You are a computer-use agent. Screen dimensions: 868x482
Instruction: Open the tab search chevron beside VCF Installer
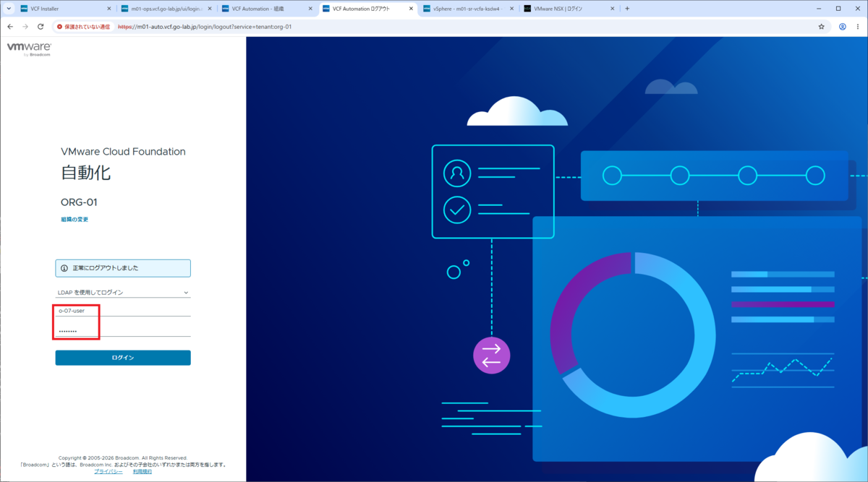coord(7,9)
